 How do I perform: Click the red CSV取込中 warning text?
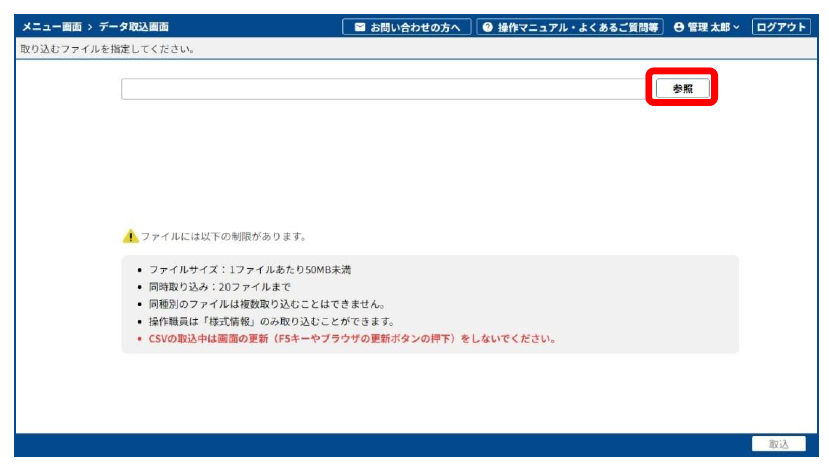(x=352, y=338)
